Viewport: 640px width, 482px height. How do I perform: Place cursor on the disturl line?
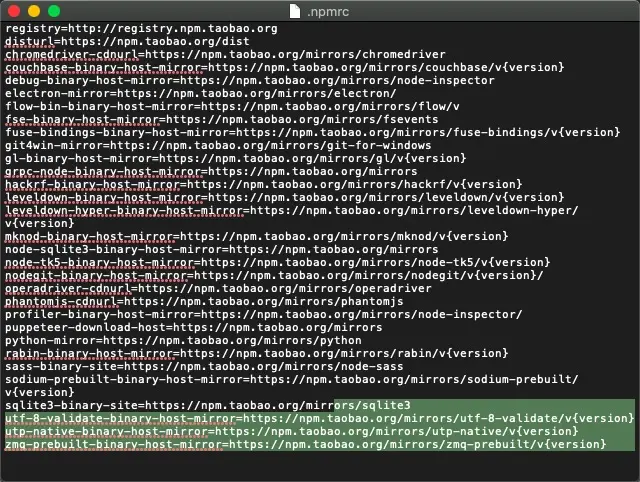click(x=127, y=42)
